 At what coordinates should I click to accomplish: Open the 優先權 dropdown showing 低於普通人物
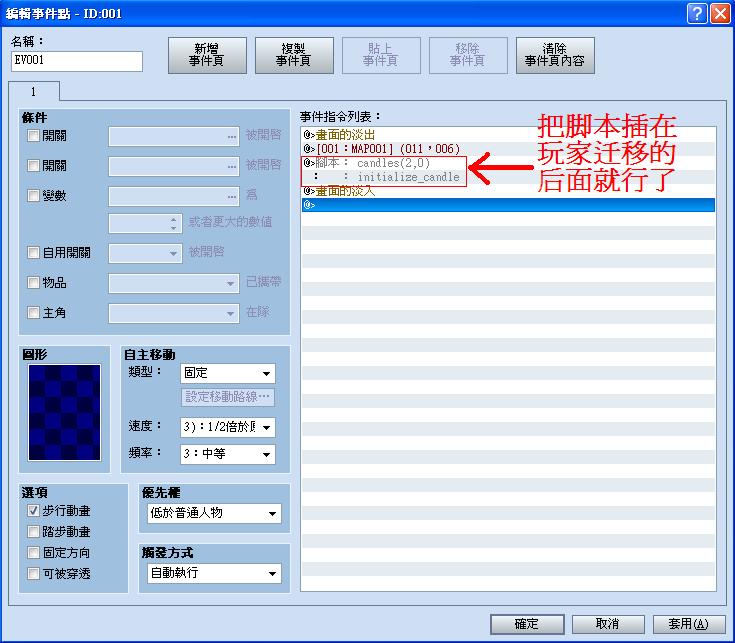(x=215, y=513)
